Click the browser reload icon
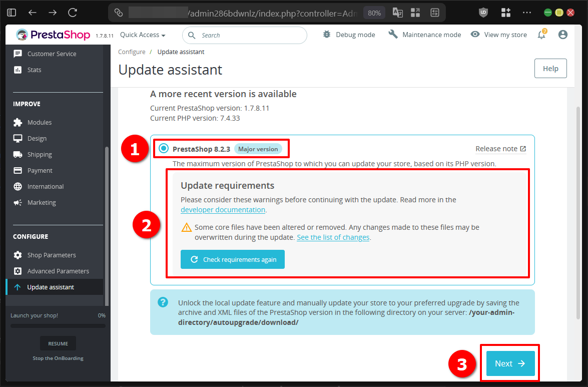Screen dimensions: 588x387 click(72, 13)
